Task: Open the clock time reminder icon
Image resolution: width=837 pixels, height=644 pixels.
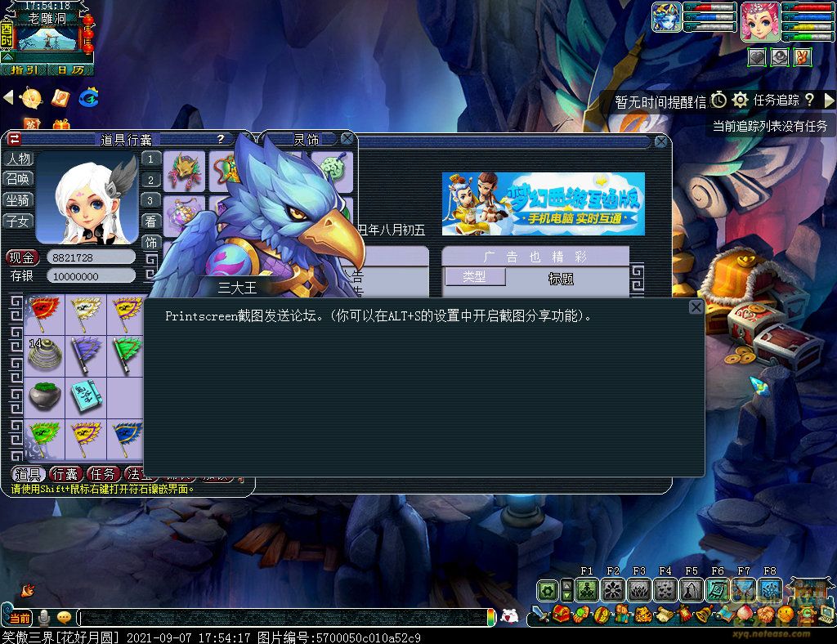Action: tap(718, 100)
